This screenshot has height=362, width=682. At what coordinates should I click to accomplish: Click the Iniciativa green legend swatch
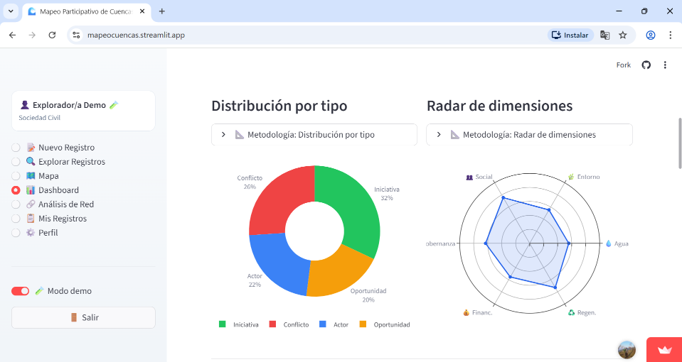coord(222,324)
